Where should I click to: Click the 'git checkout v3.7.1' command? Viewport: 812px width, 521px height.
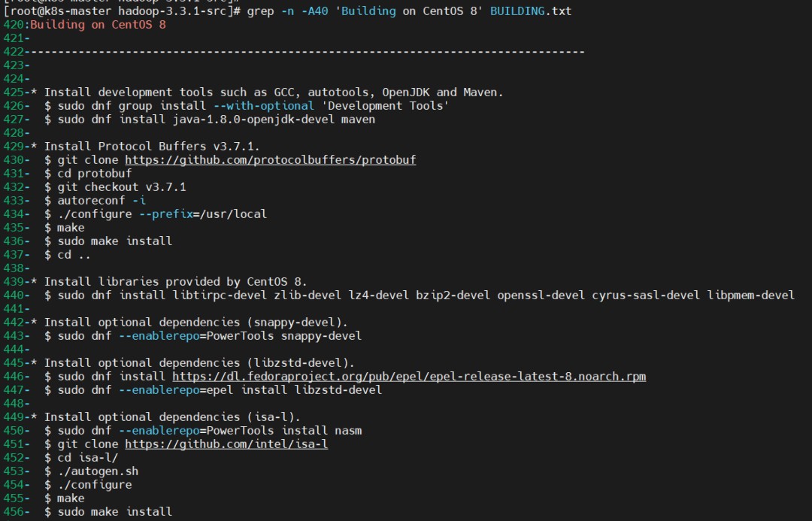[x=122, y=187]
